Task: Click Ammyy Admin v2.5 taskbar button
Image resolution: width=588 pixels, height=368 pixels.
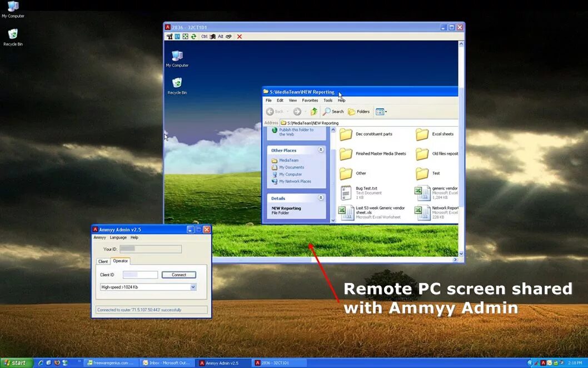Action: (223, 363)
